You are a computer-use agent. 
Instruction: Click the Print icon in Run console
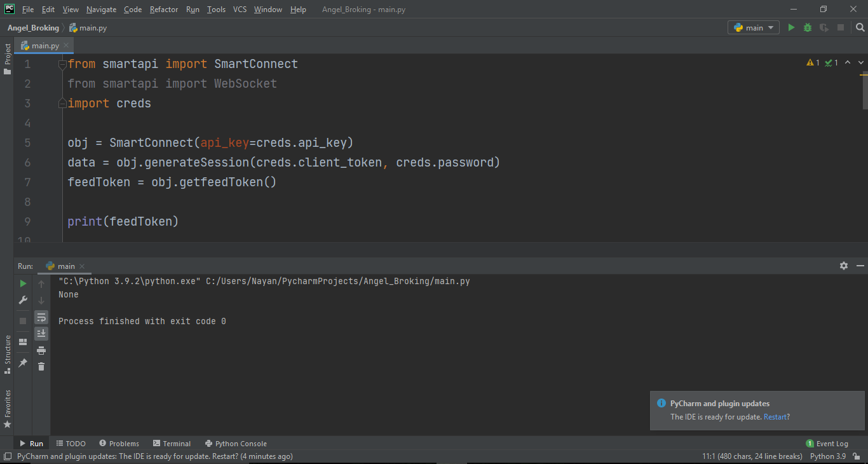41,350
